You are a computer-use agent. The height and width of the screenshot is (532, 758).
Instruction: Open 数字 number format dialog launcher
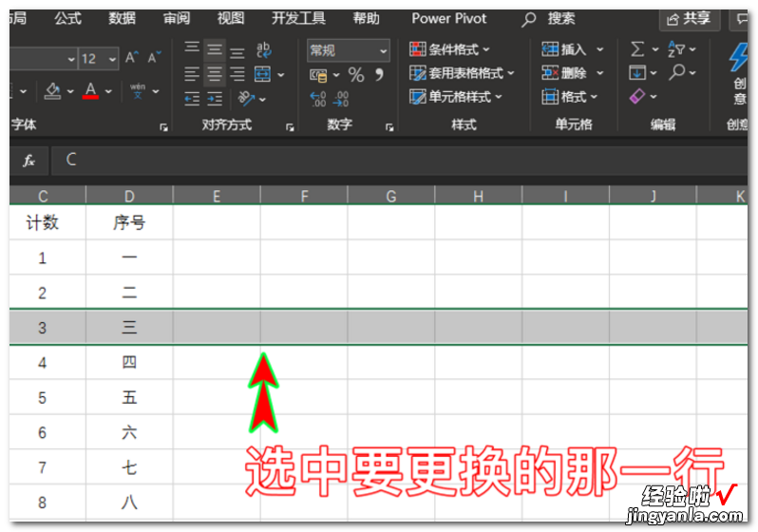point(389,127)
